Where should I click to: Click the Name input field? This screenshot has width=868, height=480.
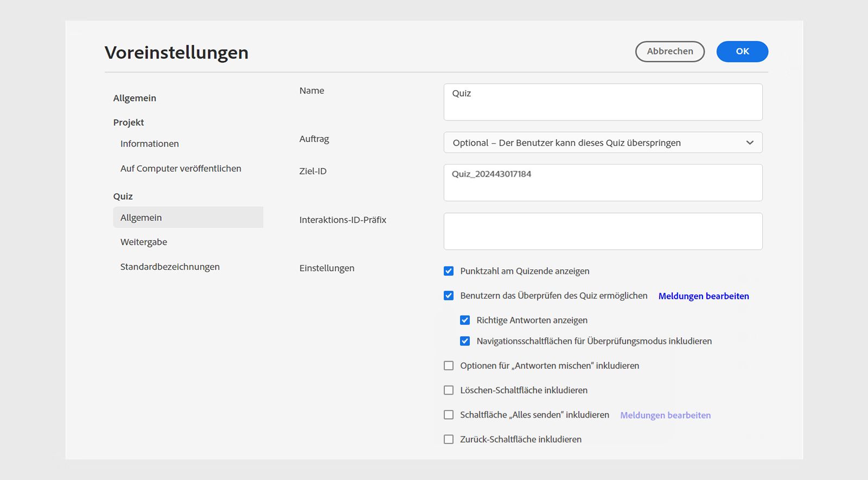click(x=603, y=102)
